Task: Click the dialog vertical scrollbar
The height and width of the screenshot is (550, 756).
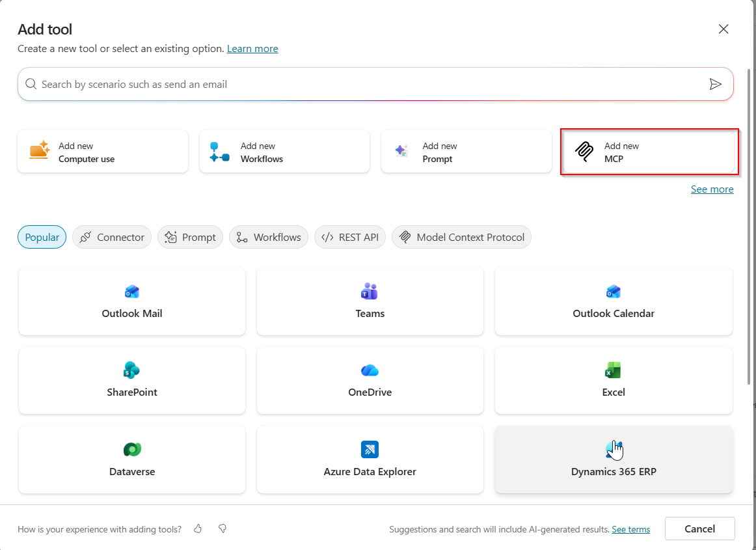Action: click(x=749, y=227)
